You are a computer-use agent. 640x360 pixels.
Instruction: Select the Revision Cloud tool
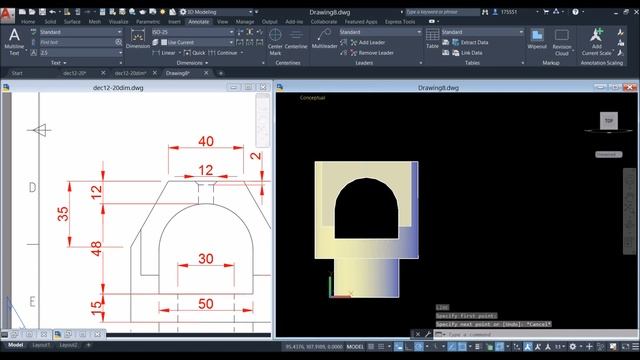(x=562, y=42)
